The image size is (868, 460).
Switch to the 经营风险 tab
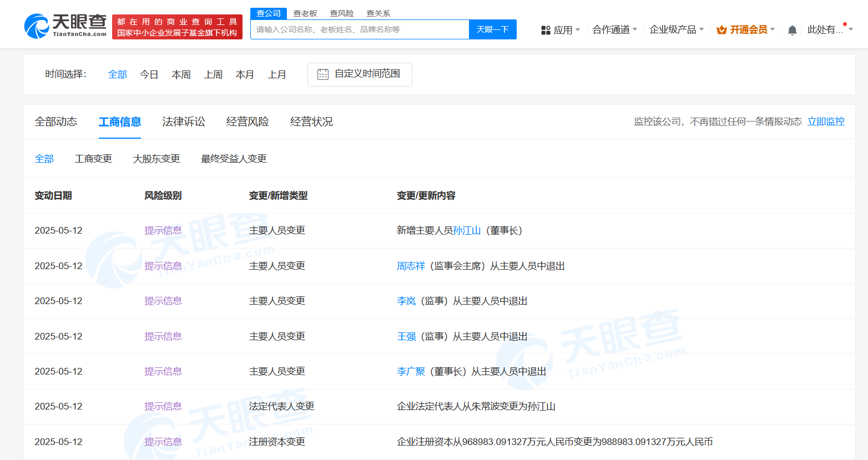[248, 122]
